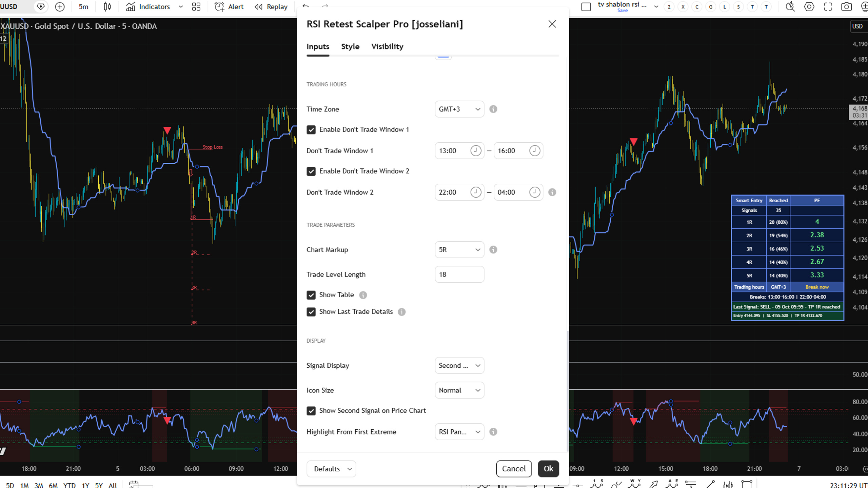
Task: Open Defaults dropdown
Action: pyautogui.click(x=331, y=469)
